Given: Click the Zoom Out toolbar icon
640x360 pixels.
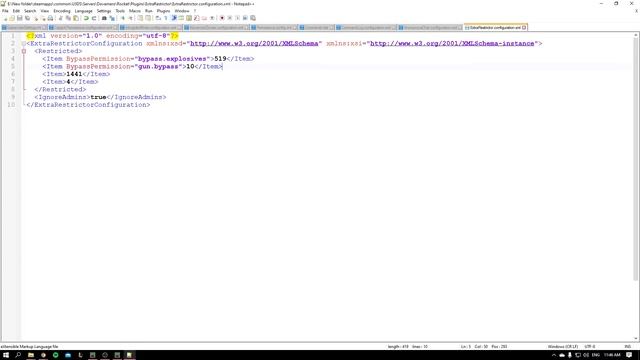Looking at the screenshot, I should pos(131,18).
